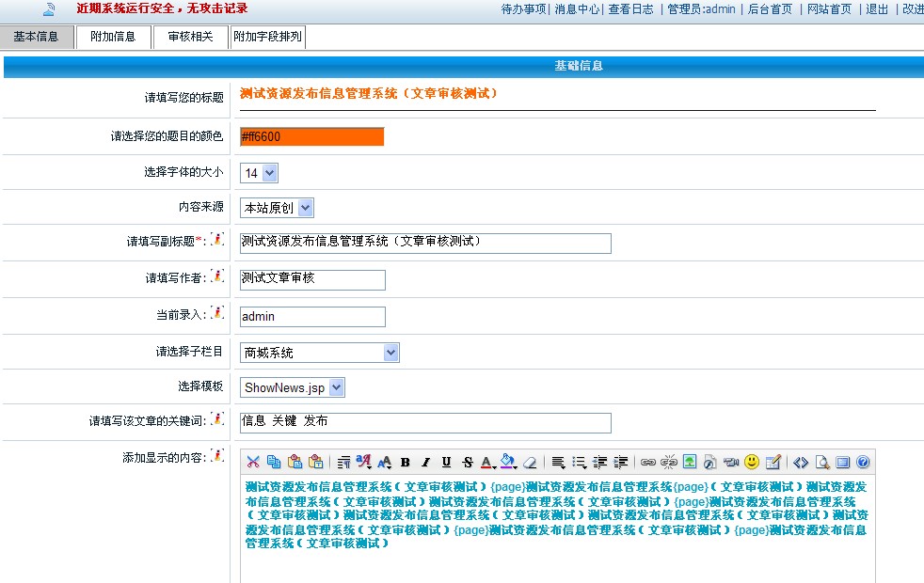Click the author field containing 测试文章审核
Viewport: 924px width, 583px height.
click(312, 279)
